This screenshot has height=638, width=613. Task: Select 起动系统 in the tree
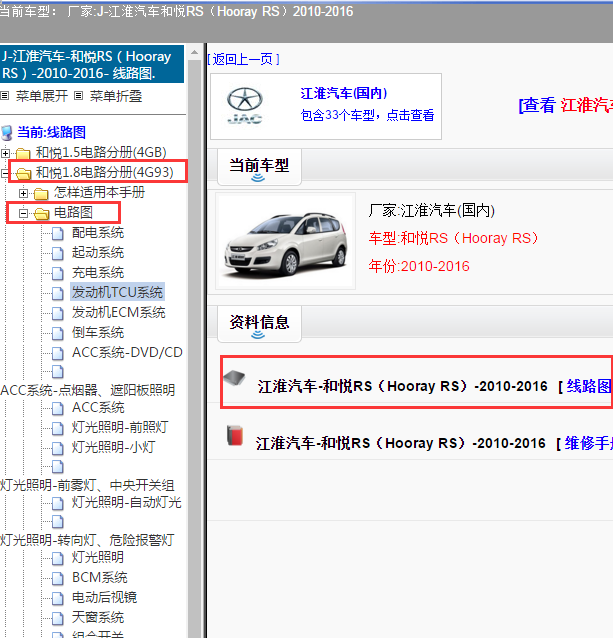tap(98, 253)
